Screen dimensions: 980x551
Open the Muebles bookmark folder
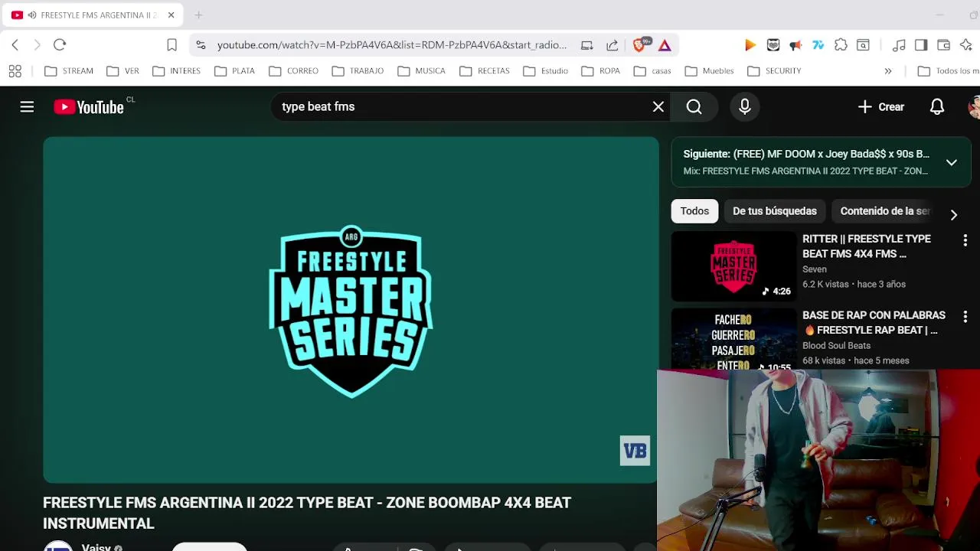pos(709,71)
